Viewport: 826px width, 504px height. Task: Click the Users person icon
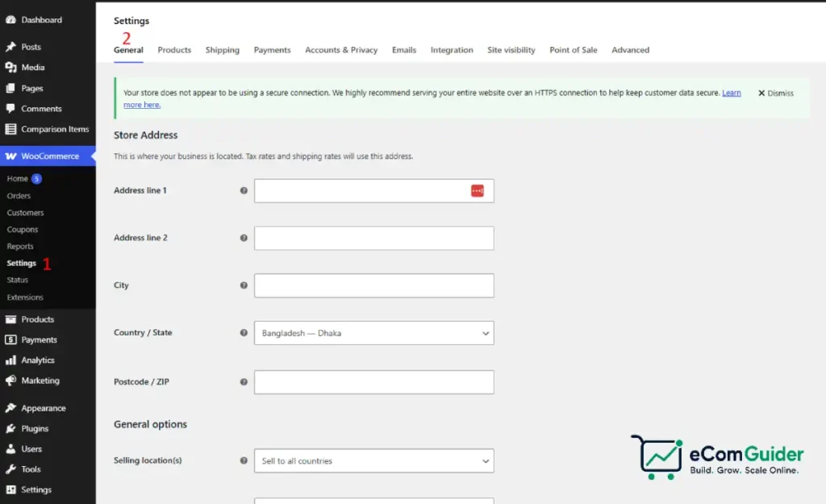[x=10, y=448]
